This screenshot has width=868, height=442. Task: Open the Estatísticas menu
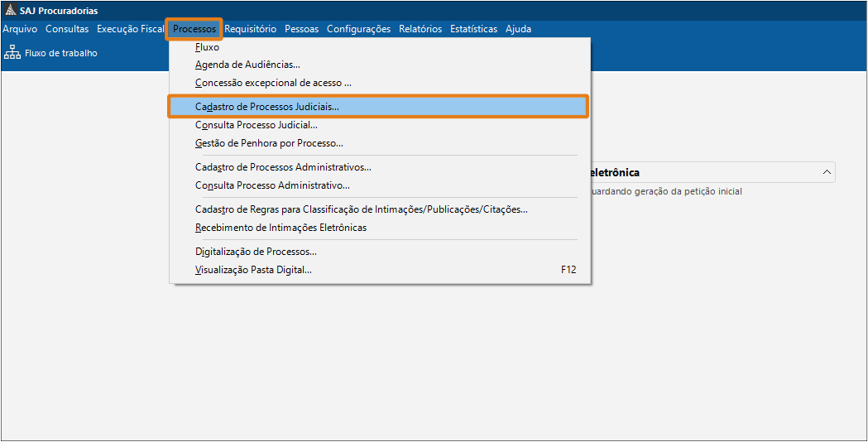pos(474,29)
